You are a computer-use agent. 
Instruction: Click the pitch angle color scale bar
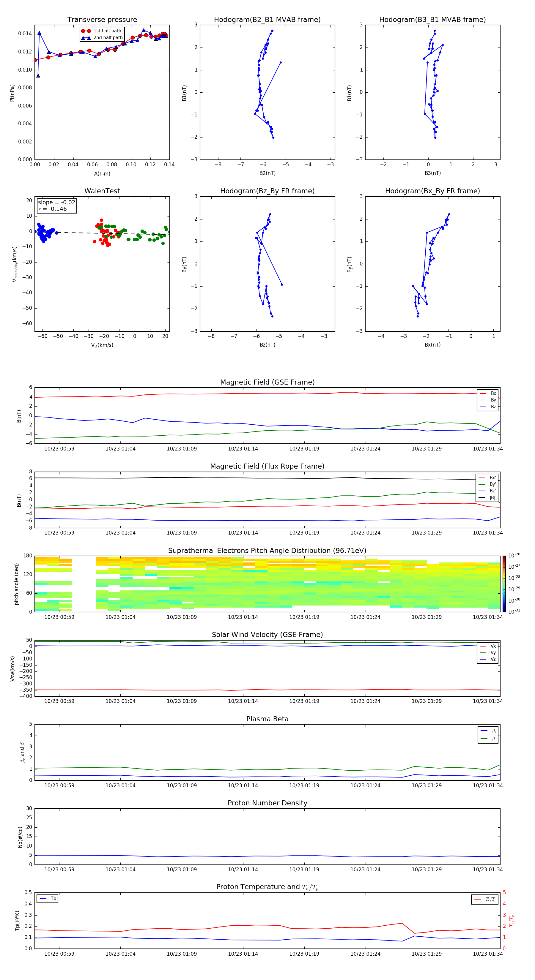[x=504, y=584]
